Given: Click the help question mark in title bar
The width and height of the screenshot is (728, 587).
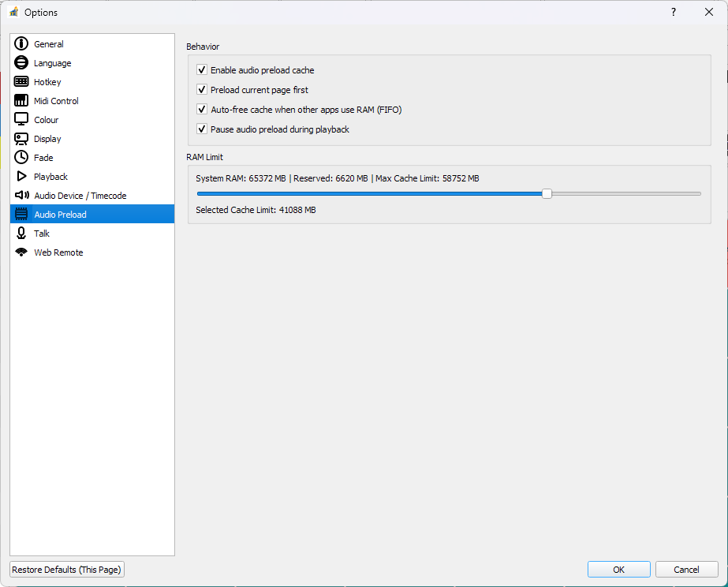Looking at the screenshot, I should coord(673,12).
